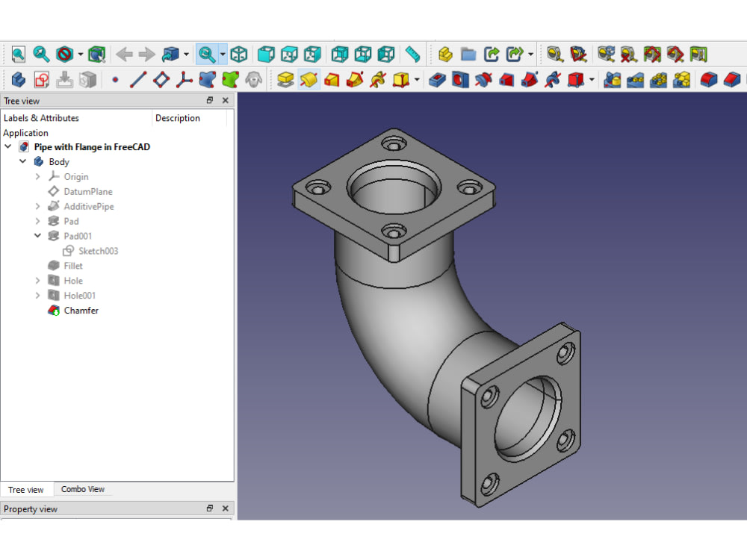Activate the linear measurement tool
Viewport: 747px width, 560px height.
point(412,54)
